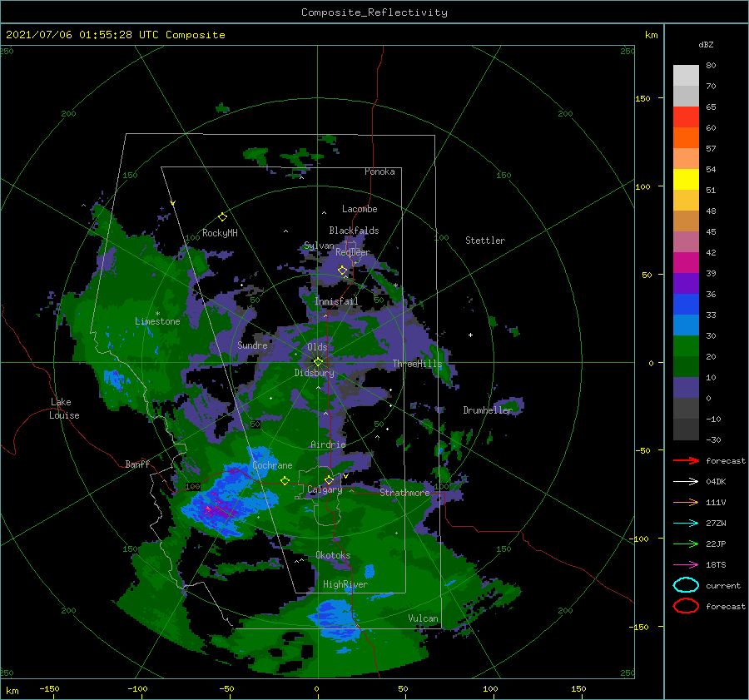The height and width of the screenshot is (700, 749).
Task: Click the Drumheller label
Action: point(488,410)
